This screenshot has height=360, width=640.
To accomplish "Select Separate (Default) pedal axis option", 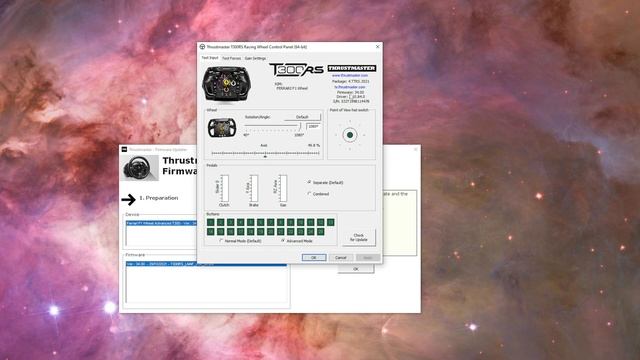I will point(325,182).
